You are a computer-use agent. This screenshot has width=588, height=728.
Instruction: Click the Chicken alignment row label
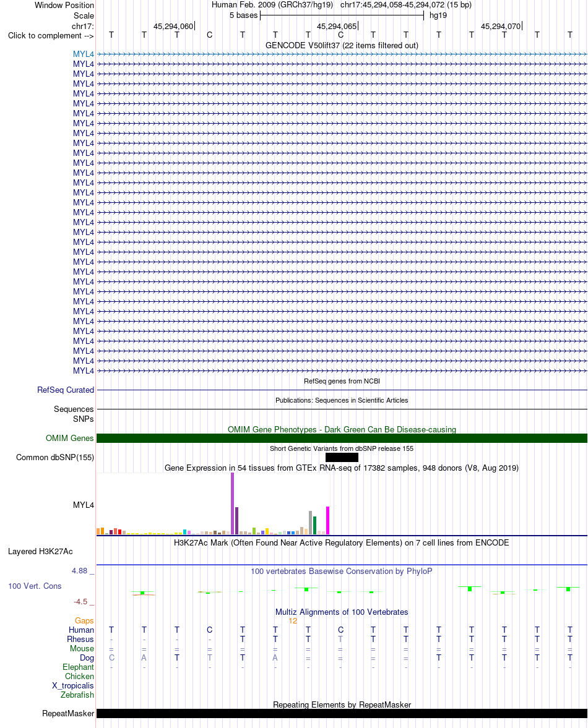point(79,677)
